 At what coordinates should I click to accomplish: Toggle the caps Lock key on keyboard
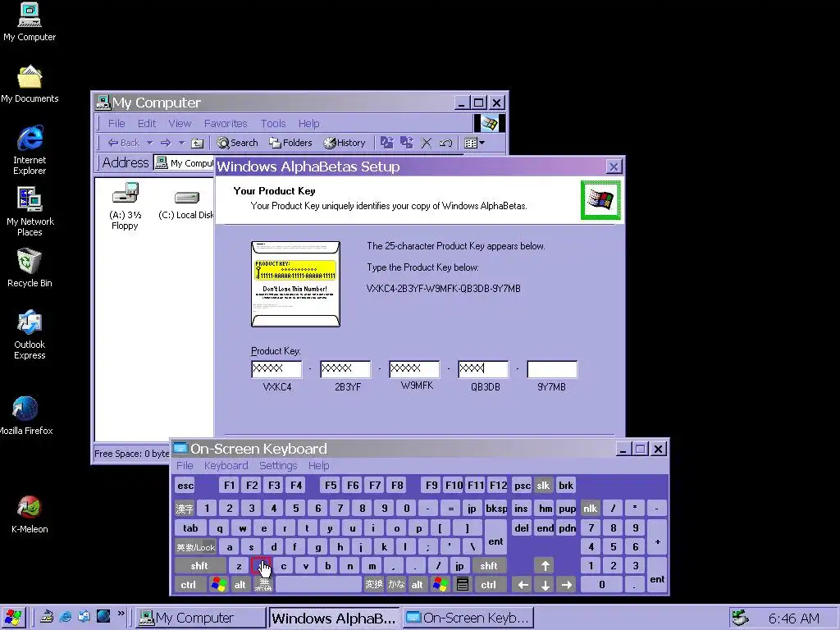[195, 547]
